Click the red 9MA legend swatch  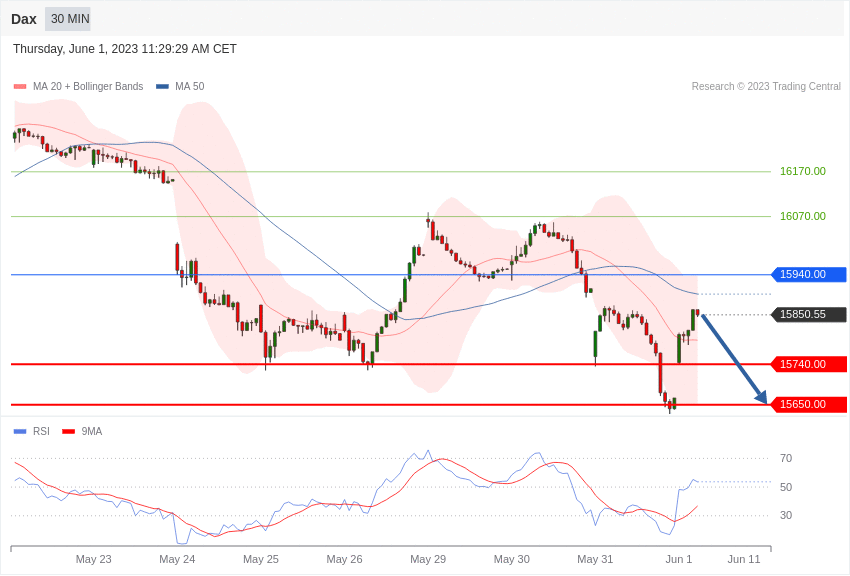68,431
